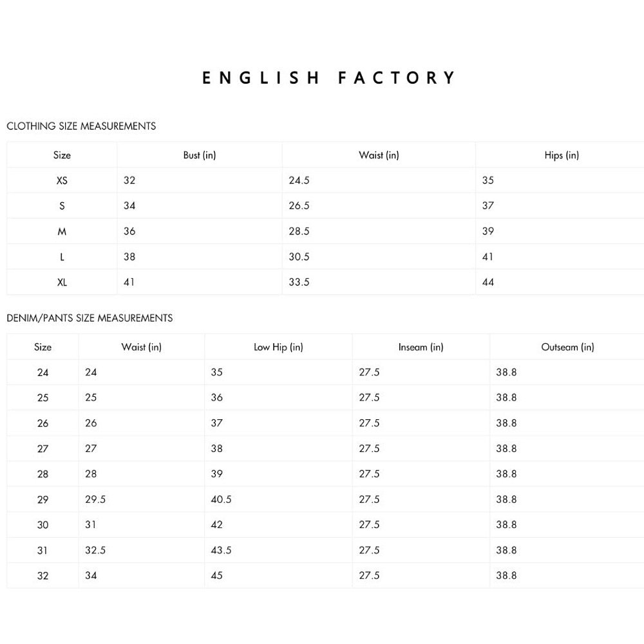Click the Bust (in) column header
The image size is (644, 644).
pos(200,155)
